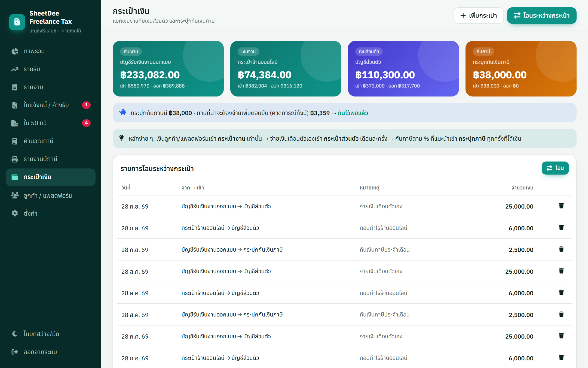588x368 pixels.
Task: Delete the 28 ก.ย. 69 จ่ายเงินเดือนตัวเอง transfer
Action: 561,206
